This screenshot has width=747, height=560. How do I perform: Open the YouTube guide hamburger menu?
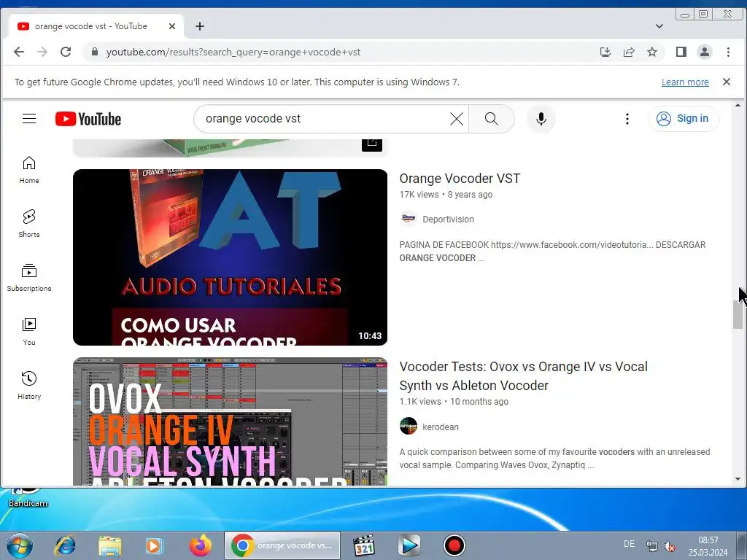(x=29, y=119)
